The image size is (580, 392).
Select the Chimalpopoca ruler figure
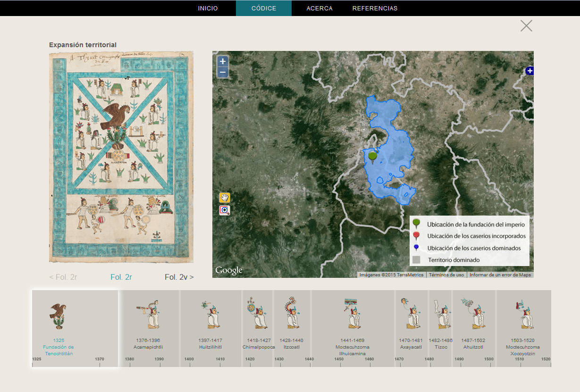tap(257, 314)
